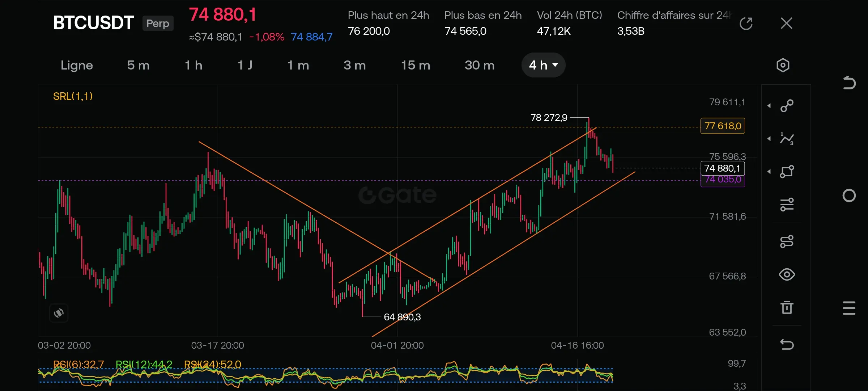
Task: Click the Perp contract label
Action: click(158, 24)
